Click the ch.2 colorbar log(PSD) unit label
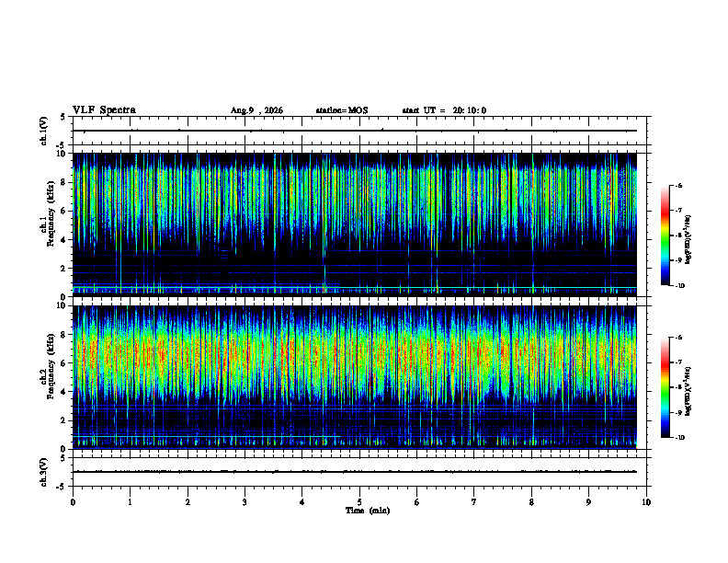 [688, 391]
